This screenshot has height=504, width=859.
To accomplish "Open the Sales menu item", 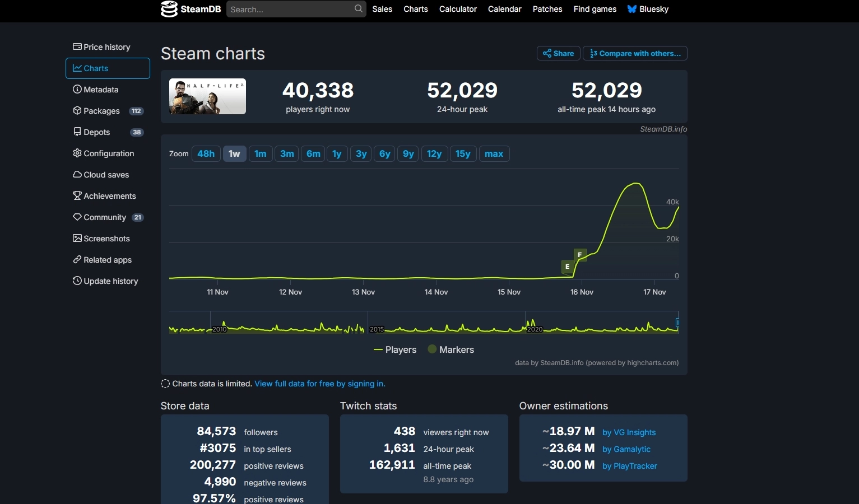I will click(x=382, y=9).
